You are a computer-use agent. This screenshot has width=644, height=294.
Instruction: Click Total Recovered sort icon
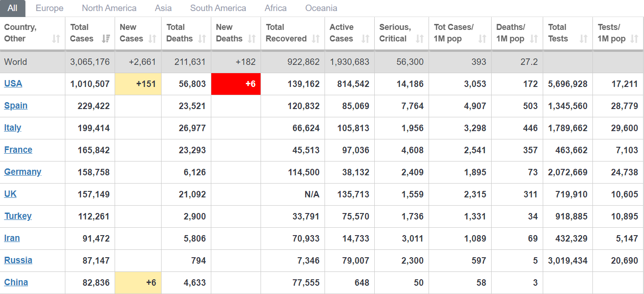click(316, 39)
